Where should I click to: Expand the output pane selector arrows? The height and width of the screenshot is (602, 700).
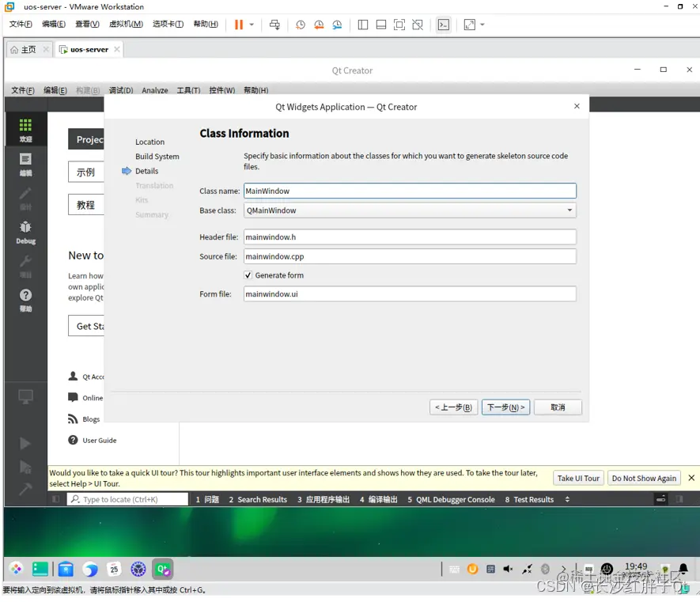[x=567, y=499]
